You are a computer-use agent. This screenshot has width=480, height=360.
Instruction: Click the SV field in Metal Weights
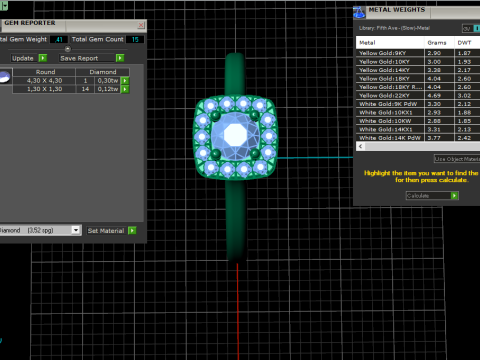coord(468,29)
